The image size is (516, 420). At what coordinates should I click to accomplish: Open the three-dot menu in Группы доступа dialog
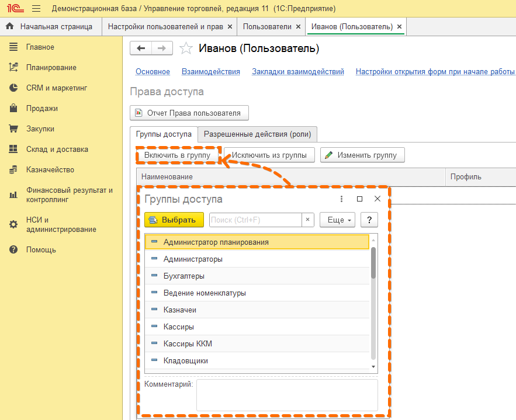[342, 199]
